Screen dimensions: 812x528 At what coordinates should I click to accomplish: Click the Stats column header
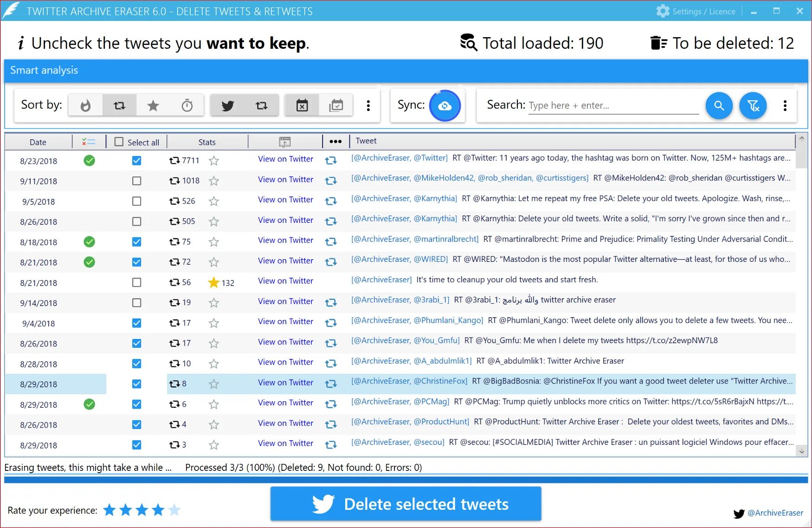tap(207, 142)
